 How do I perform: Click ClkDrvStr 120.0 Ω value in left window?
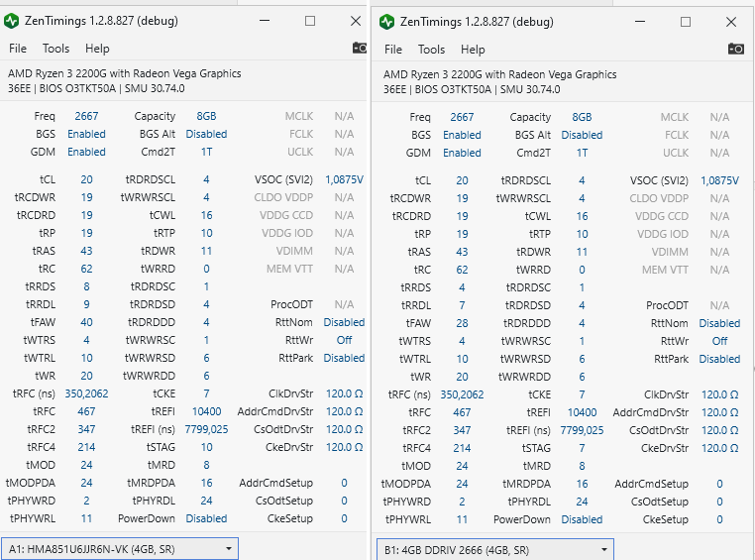point(344,393)
